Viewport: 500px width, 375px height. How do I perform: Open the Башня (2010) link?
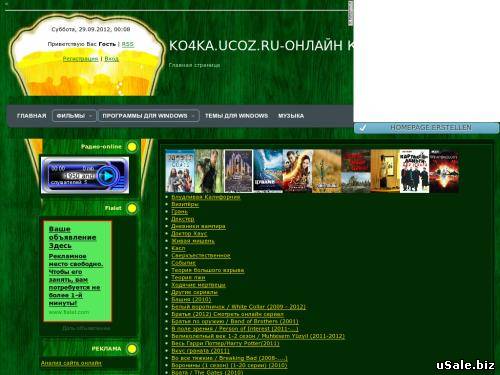pos(191,300)
